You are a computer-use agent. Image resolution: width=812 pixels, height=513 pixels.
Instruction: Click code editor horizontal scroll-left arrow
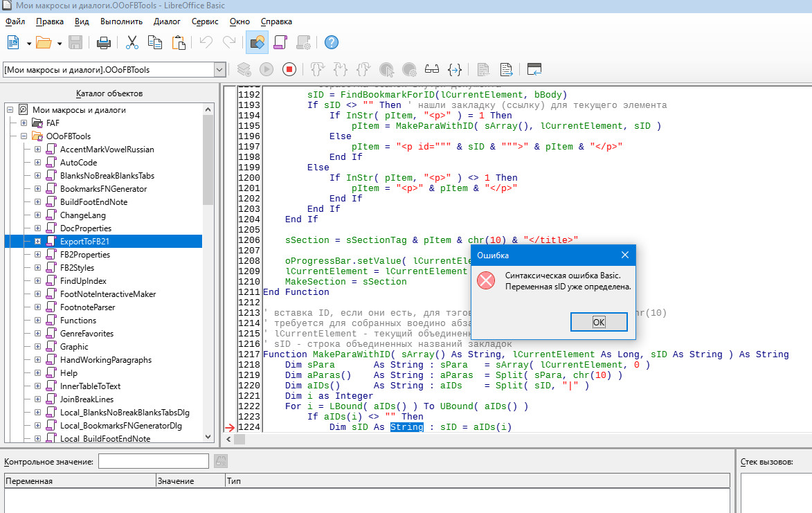228,439
